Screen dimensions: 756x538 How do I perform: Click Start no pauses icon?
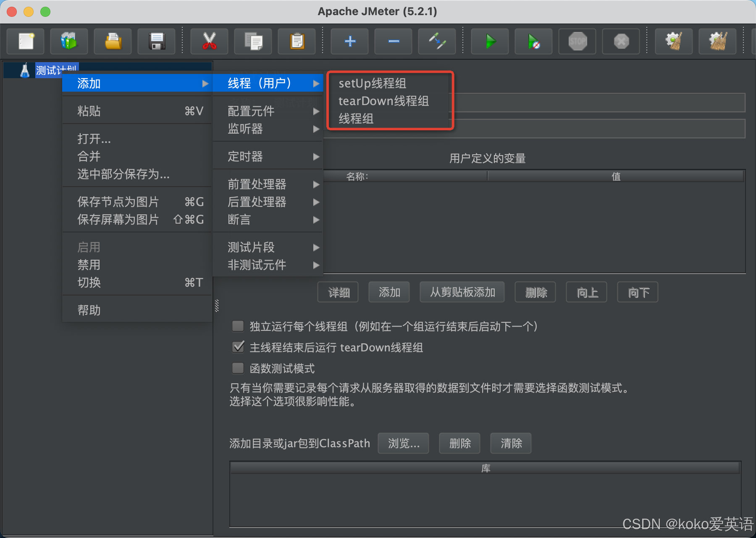coord(533,41)
